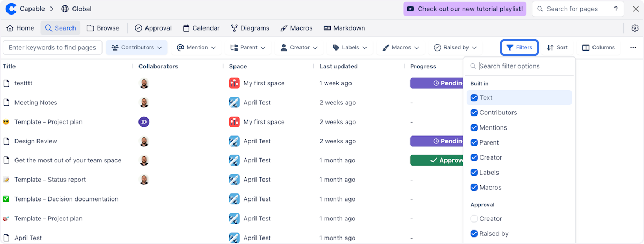The width and height of the screenshot is (644, 244).
Task: Enable the Approval Creator checkbox
Action: point(474,219)
